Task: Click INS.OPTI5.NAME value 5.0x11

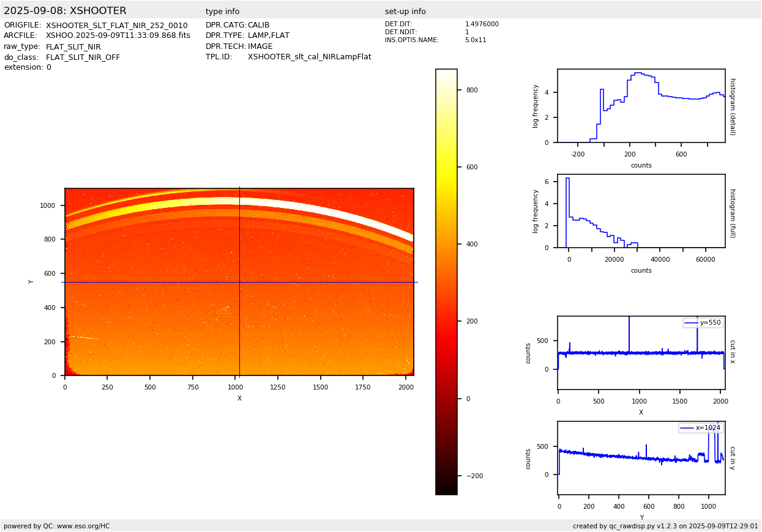Action: tap(476, 40)
